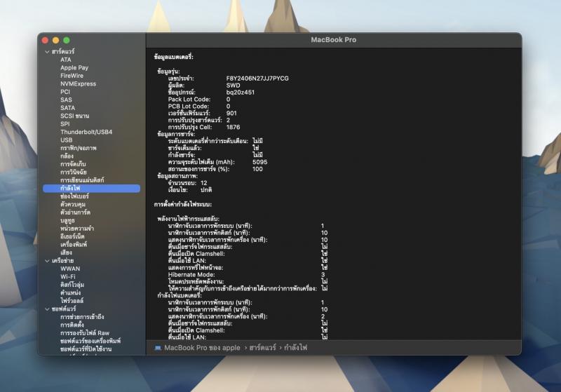Select highlighted กำลังไฟ entry
Viewport: 561px width, 392px height.
click(x=92, y=189)
